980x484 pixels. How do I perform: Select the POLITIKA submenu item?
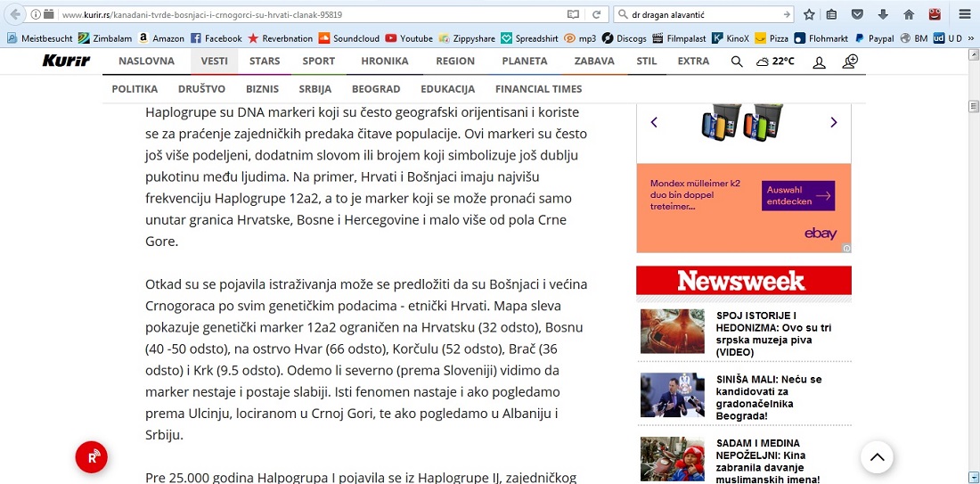[135, 89]
